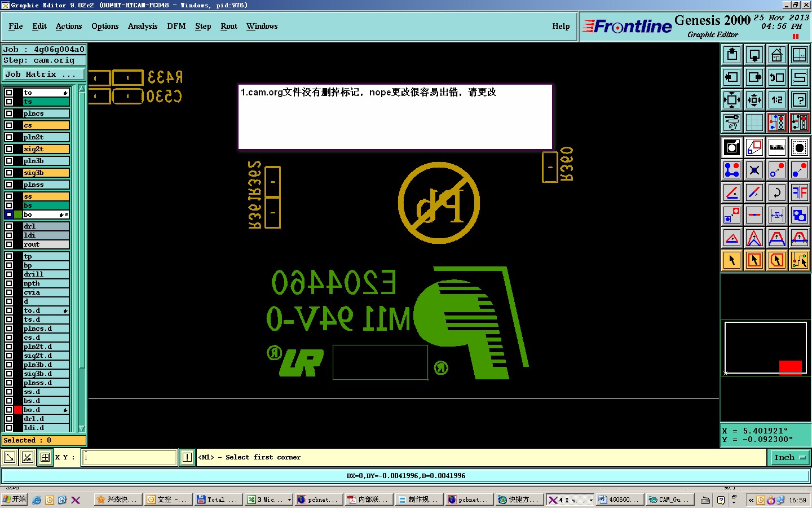Click the pan left view icon
The width and height of the screenshot is (812, 508).
point(732,77)
